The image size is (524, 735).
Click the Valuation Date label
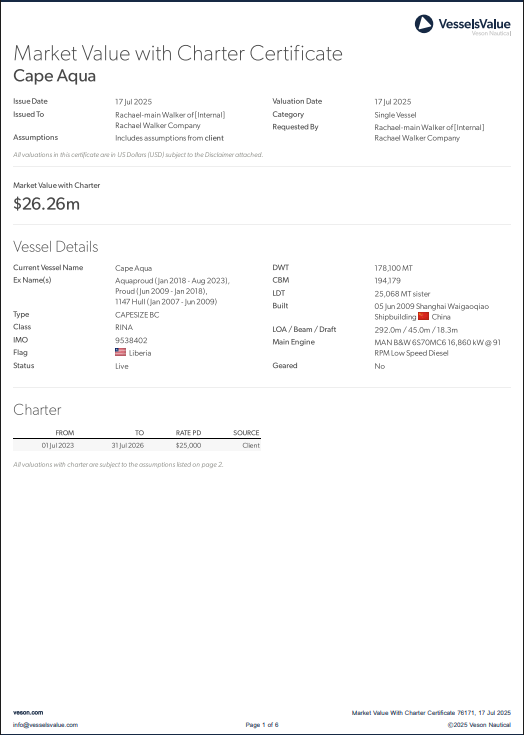pos(297,101)
